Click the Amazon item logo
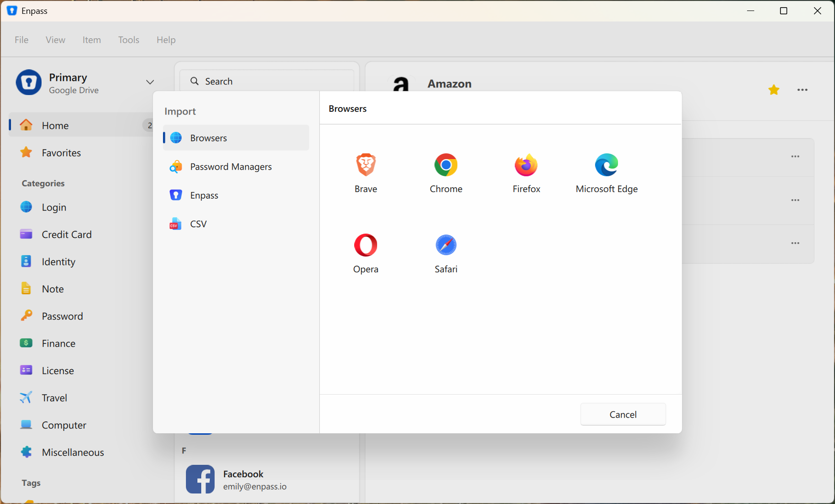 [x=401, y=84]
